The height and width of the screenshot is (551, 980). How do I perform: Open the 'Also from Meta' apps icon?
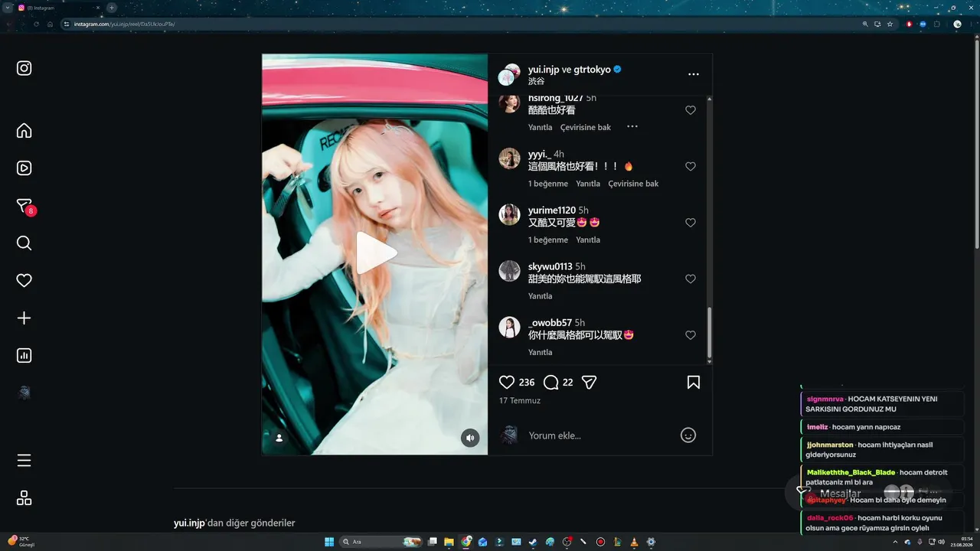(24, 498)
